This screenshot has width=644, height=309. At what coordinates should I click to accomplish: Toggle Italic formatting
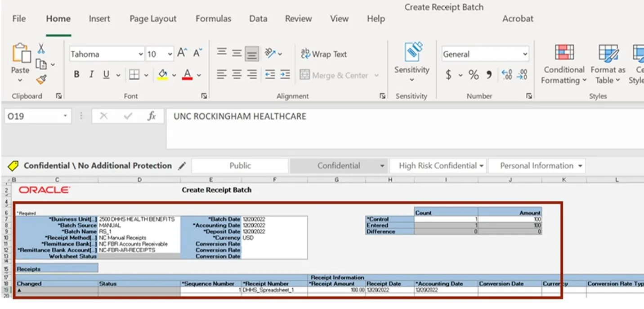coord(91,75)
